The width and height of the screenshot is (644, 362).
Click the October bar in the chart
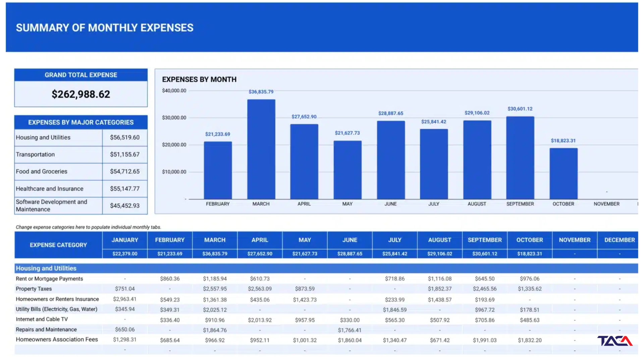563,174
